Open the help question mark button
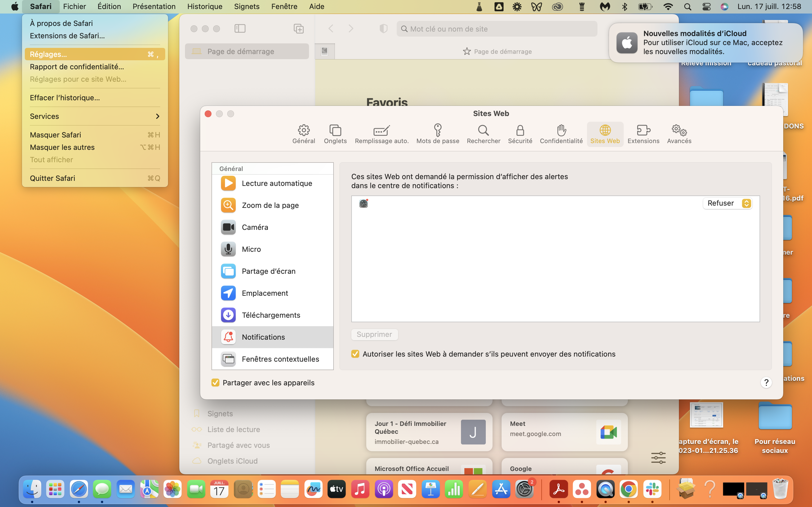Screen dimensions: 812x507 766,383
